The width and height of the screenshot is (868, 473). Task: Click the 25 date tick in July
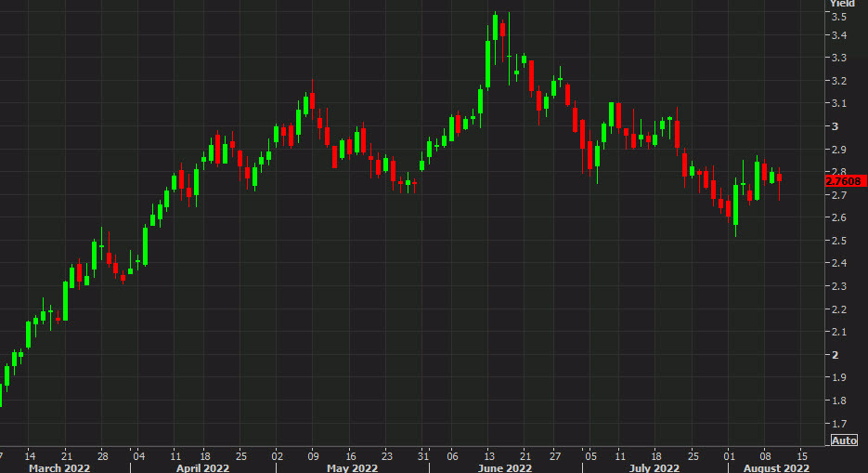693,456
